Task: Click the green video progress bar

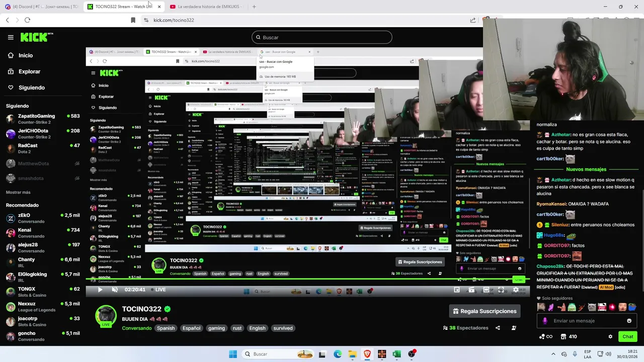Action: (x=307, y=279)
